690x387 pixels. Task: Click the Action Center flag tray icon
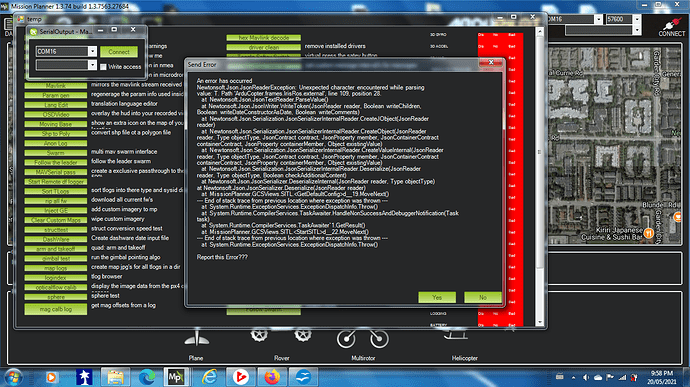coord(610,377)
